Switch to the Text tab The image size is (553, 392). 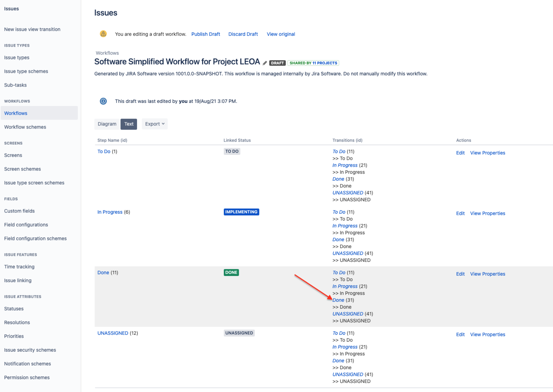click(x=129, y=124)
